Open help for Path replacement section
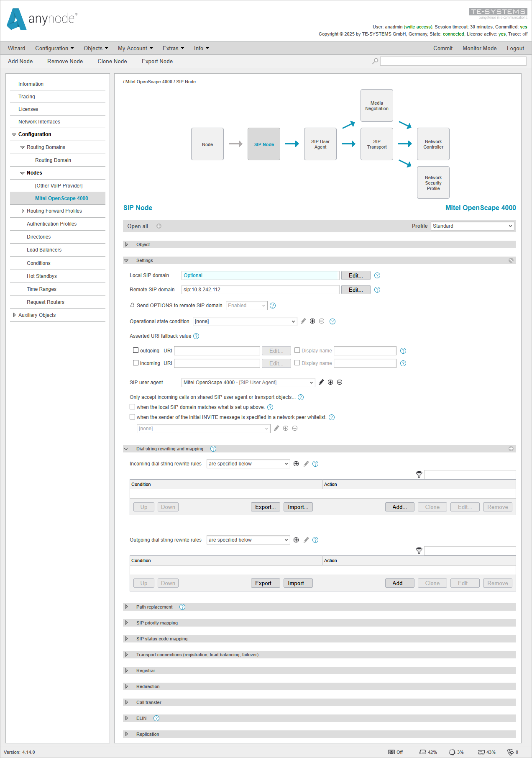 click(182, 607)
